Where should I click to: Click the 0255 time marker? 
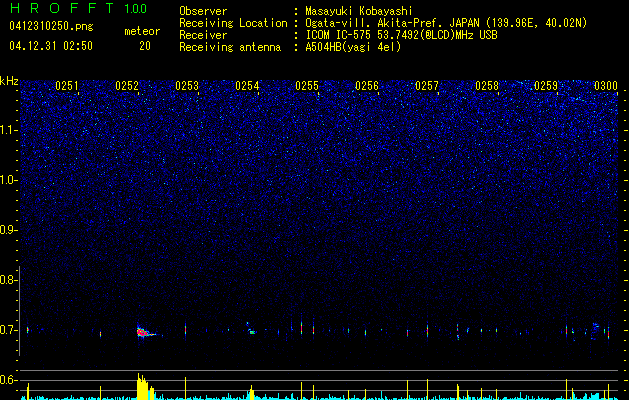tap(307, 86)
